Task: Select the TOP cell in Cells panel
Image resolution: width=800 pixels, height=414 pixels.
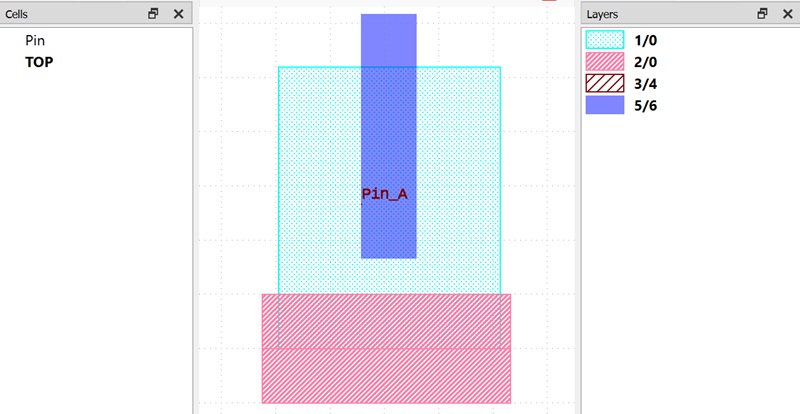Action: (x=39, y=62)
